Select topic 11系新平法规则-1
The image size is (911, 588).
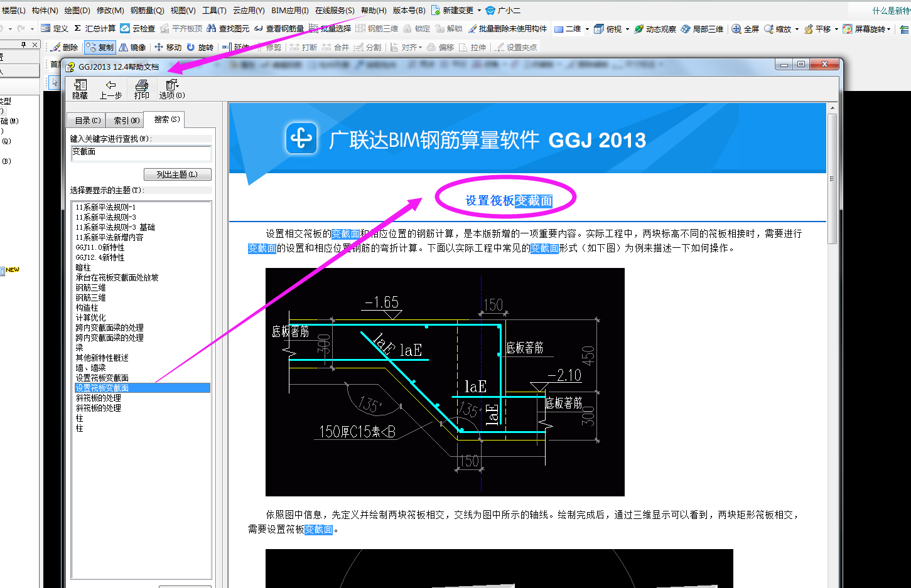coord(105,207)
